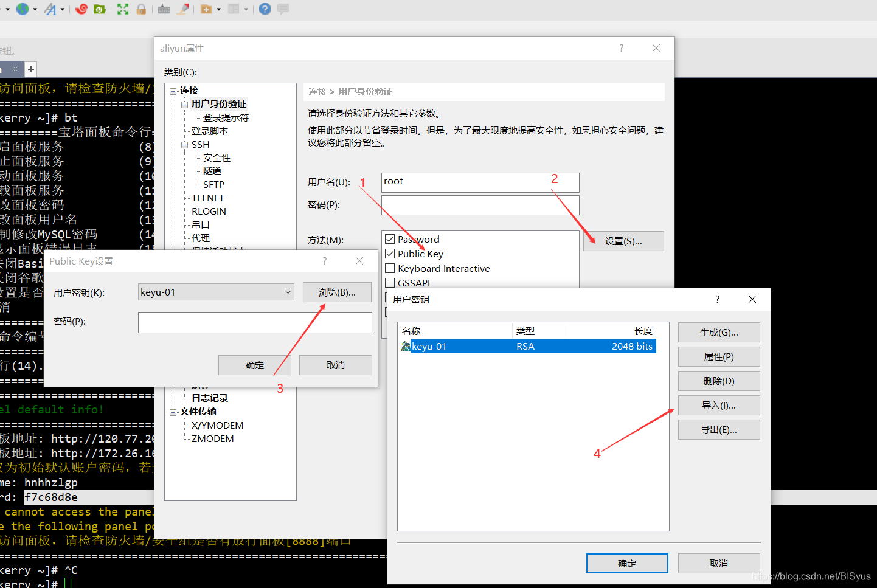This screenshot has height=588, width=877.
Task: Select TELNET in category tree
Action: point(207,198)
